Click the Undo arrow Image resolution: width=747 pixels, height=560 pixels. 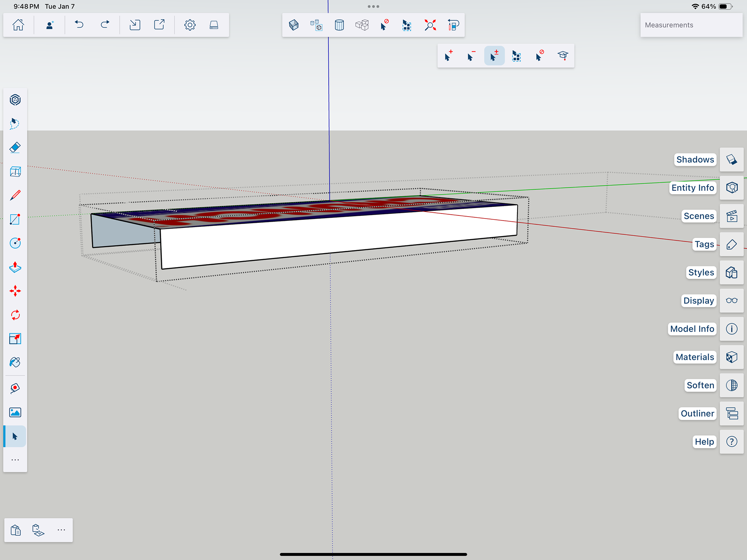coord(79,25)
